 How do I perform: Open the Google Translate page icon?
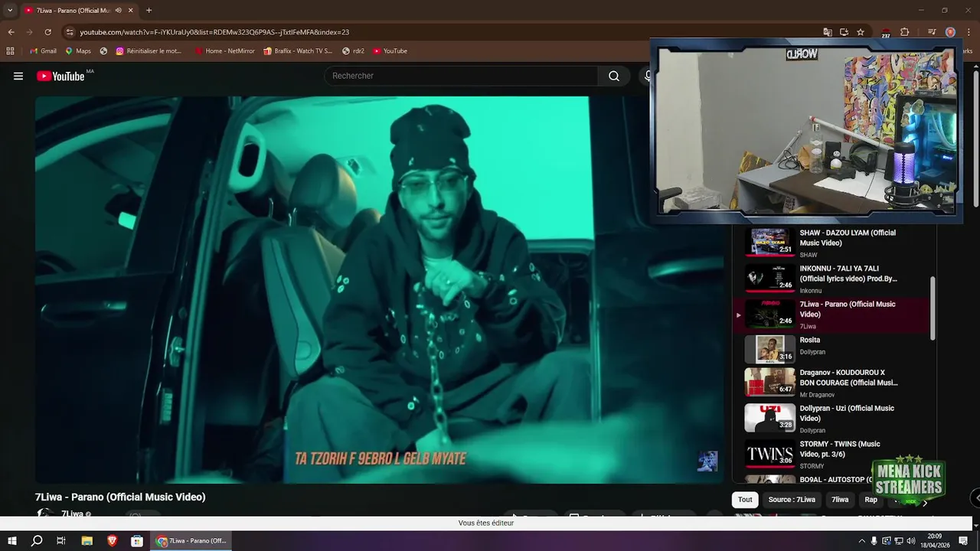click(x=828, y=32)
